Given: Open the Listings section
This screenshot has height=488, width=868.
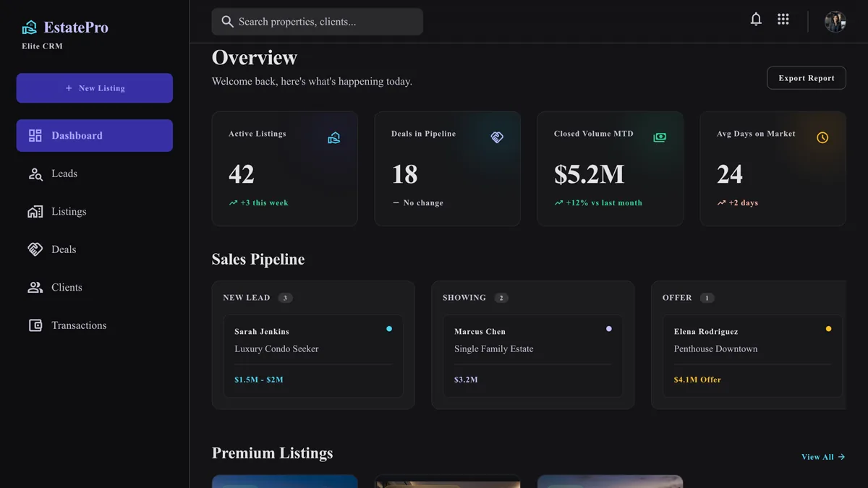Looking at the screenshot, I should 95,211.
